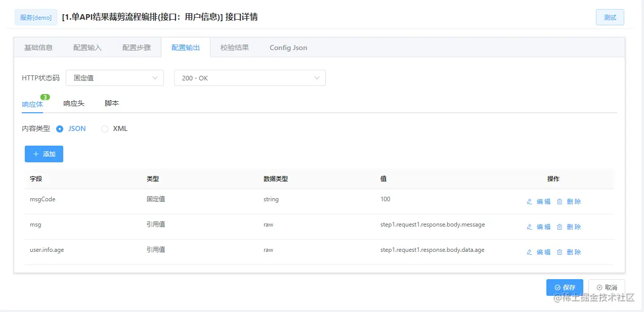The image size is (644, 312).
Task: Click the edit pencil icon in user.info.age row
Action: pos(530,252)
